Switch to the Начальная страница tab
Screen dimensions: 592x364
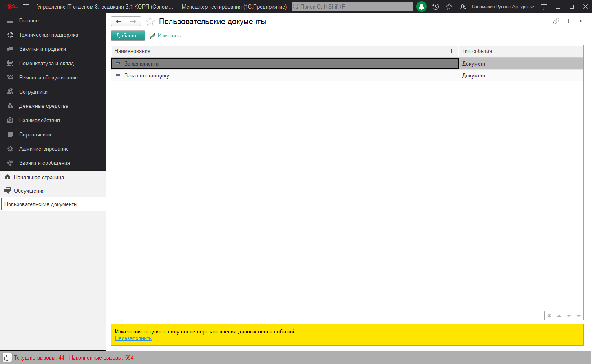tap(39, 178)
